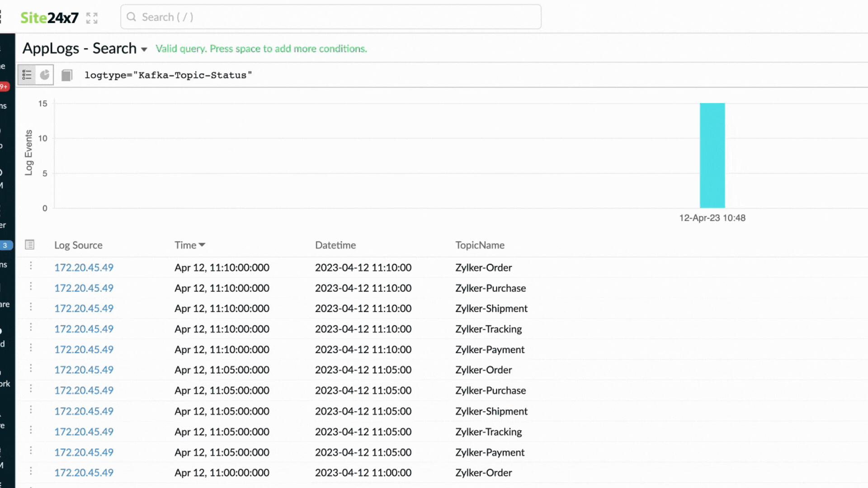Click the TopicName column header
The image size is (868, 488).
pos(480,245)
